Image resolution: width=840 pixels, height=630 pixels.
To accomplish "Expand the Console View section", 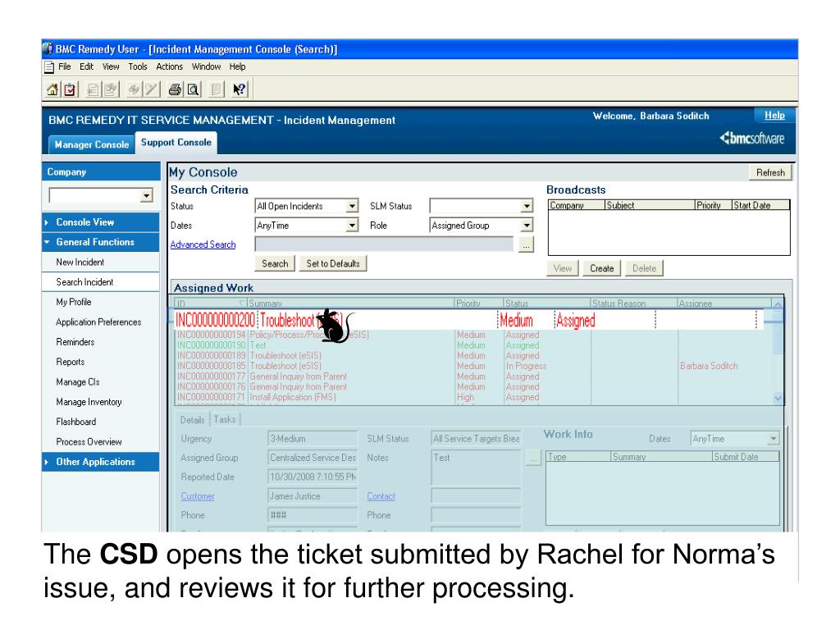I will pyautogui.click(x=101, y=222).
